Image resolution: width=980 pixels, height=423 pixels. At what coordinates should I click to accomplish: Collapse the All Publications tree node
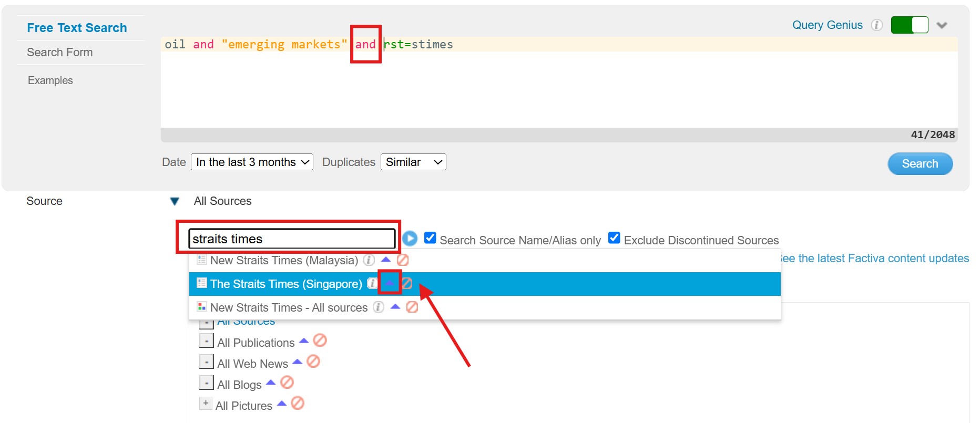coord(207,341)
